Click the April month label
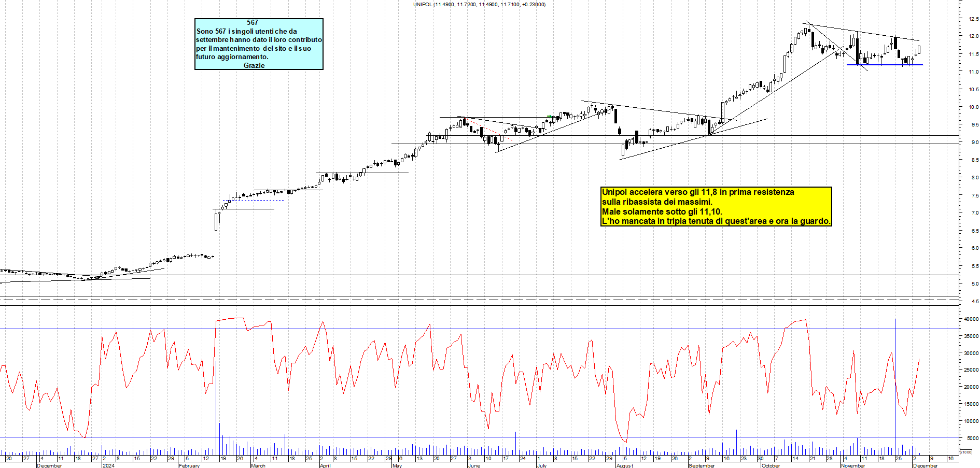 [325, 465]
